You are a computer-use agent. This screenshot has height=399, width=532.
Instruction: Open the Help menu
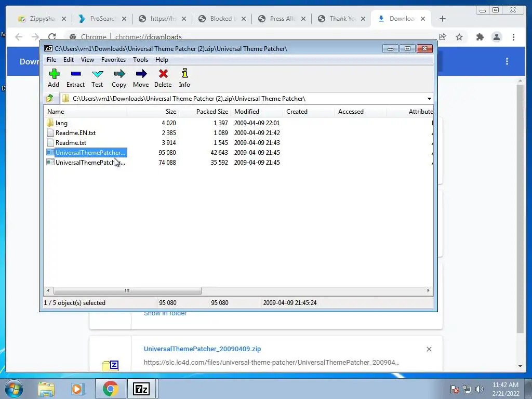[162, 60]
